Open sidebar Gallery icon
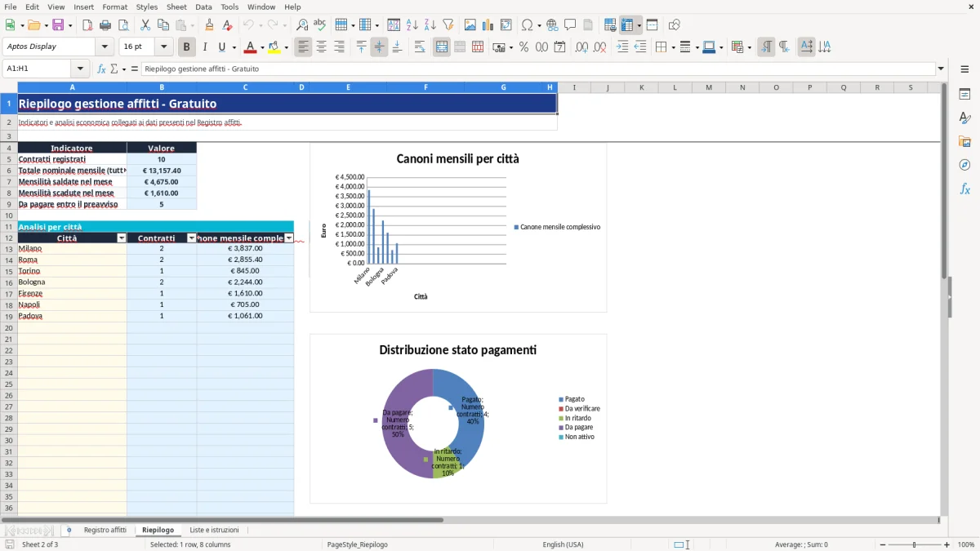980x551 pixels. click(x=964, y=142)
